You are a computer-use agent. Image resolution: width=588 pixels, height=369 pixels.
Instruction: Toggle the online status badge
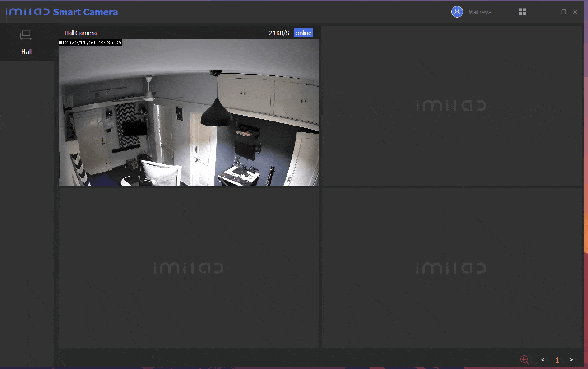[303, 33]
